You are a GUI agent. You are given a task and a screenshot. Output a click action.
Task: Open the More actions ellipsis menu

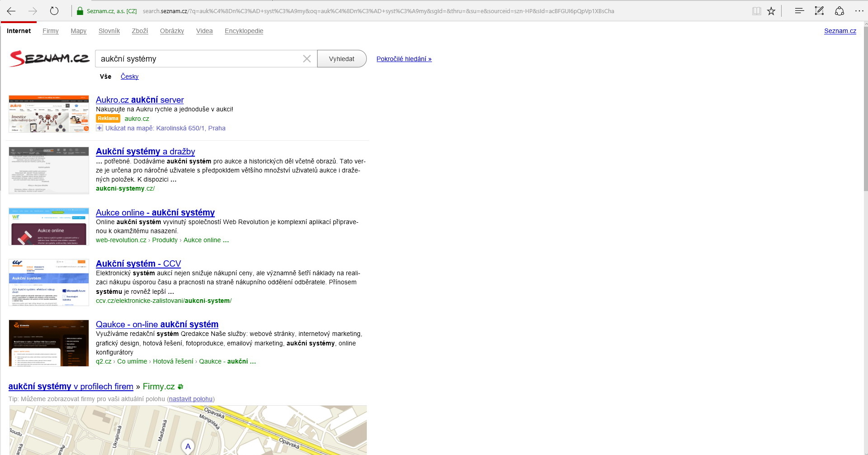point(859,11)
